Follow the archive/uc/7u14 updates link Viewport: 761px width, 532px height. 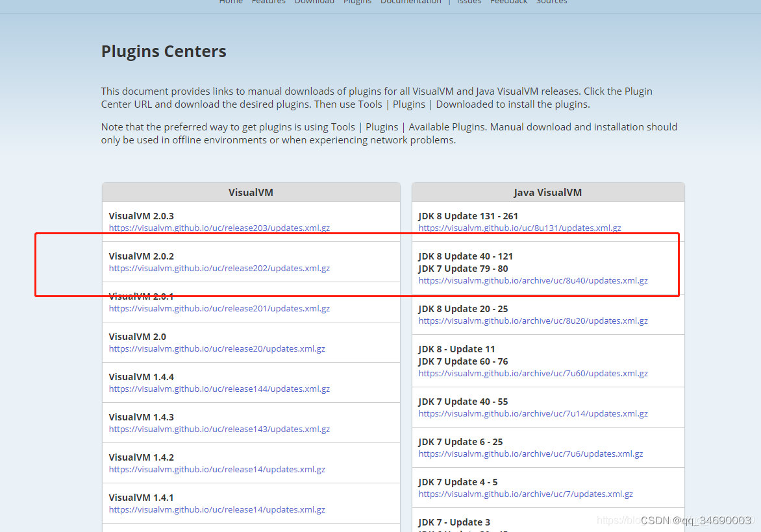pos(533,414)
